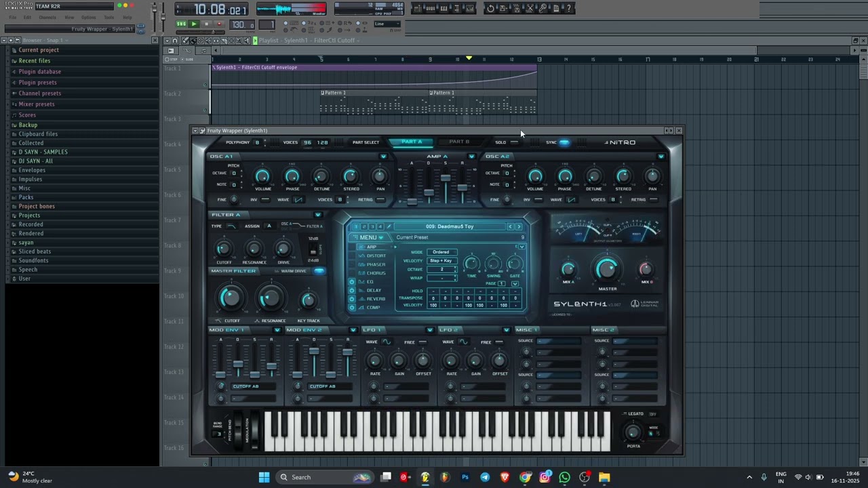Select preset bank slot 2

364,226
